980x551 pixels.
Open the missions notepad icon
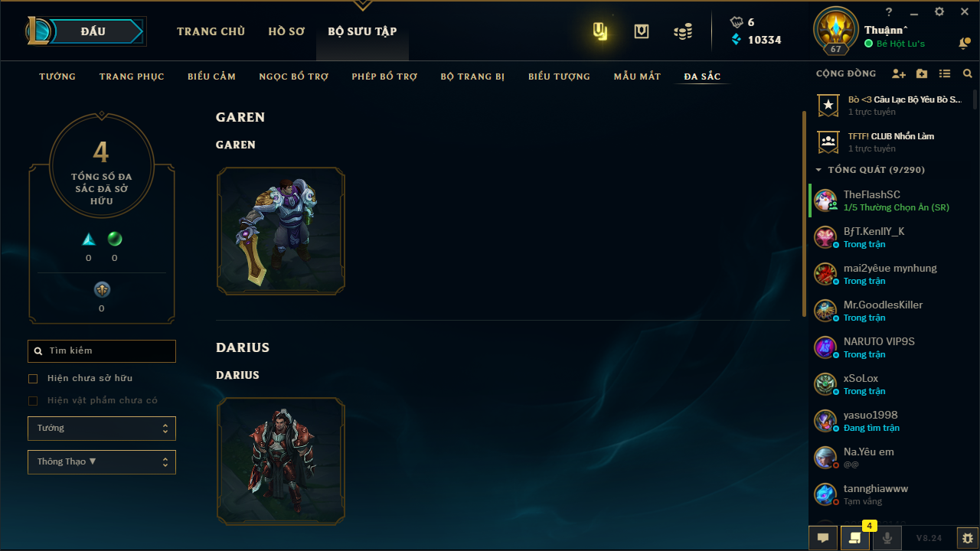point(854,538)
